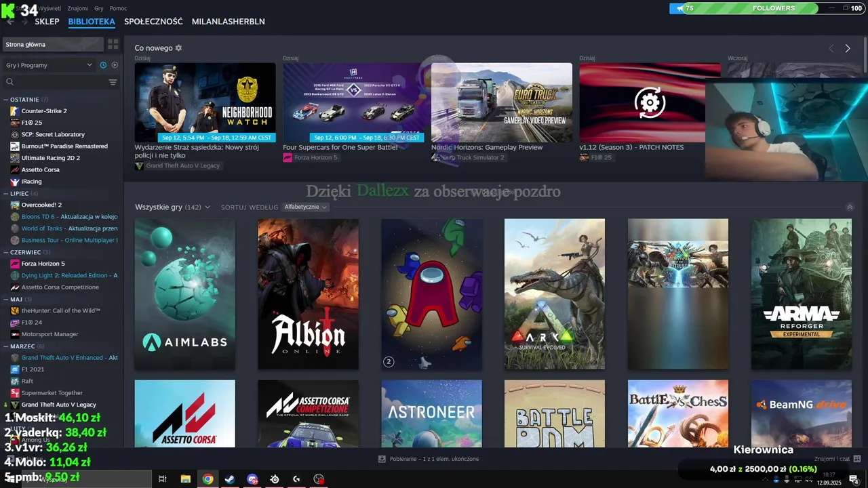Open the Alfabetycznie sort dropdown

[305, 207]
